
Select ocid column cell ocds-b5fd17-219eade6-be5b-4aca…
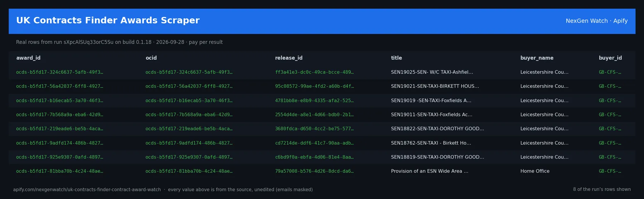189,129
